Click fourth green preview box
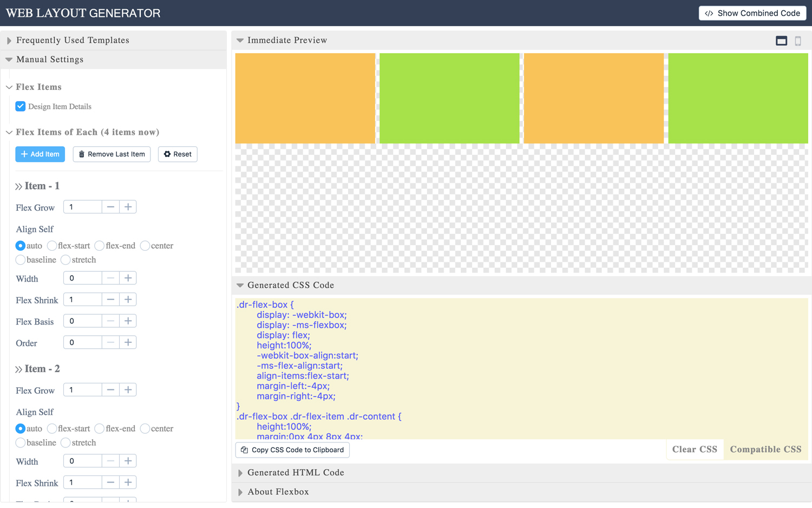The height and width of the screenshot is (508, 812). (x=738, y=98)
